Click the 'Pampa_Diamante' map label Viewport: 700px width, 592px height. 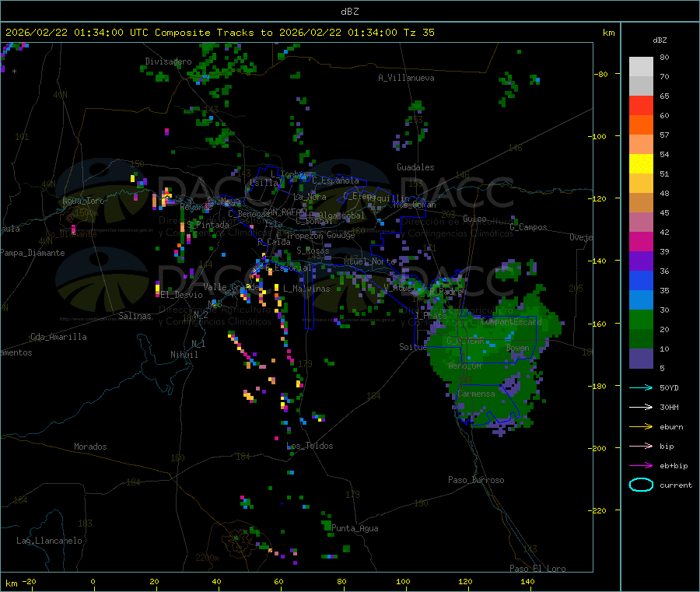[x=33, y=253]
